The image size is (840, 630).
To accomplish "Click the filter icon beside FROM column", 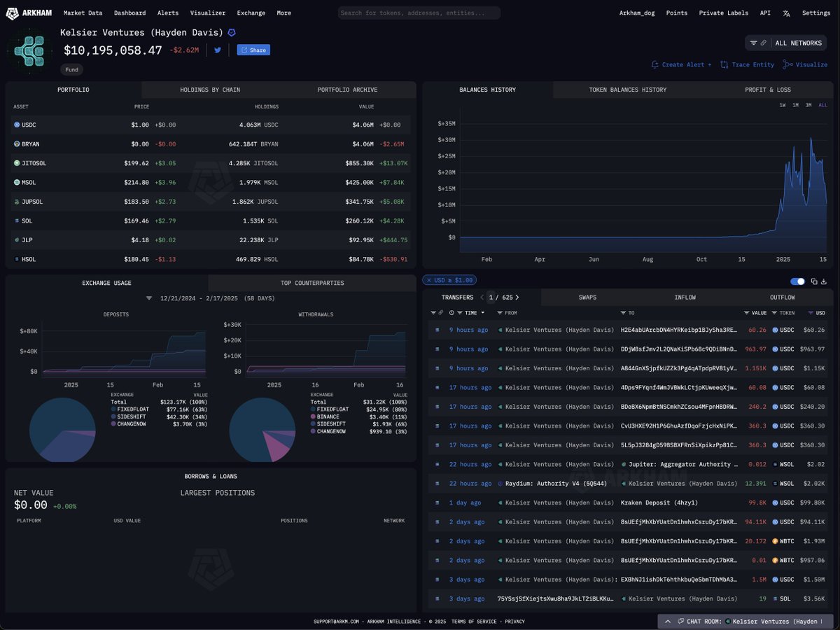I will (500, 313).
